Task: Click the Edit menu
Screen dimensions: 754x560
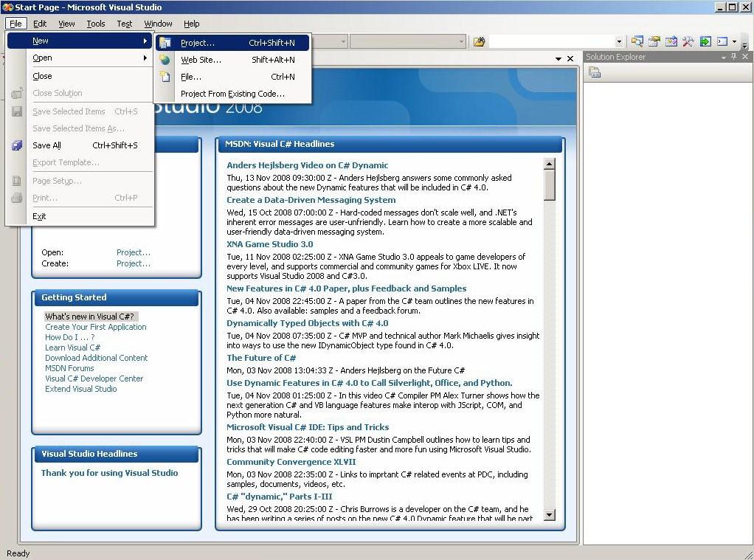Action: pos(40,24)
